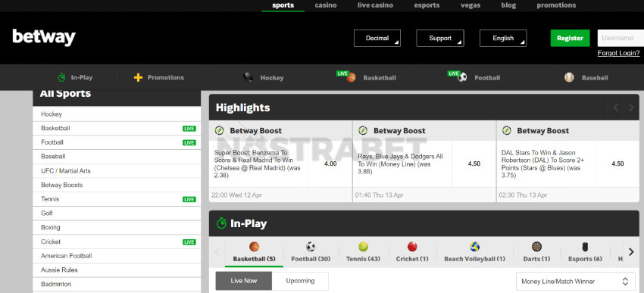Image resolution: width=644 pixels, height=293 pixels.
Task: Open the casino top menu tab
Action: coord(326,5)
